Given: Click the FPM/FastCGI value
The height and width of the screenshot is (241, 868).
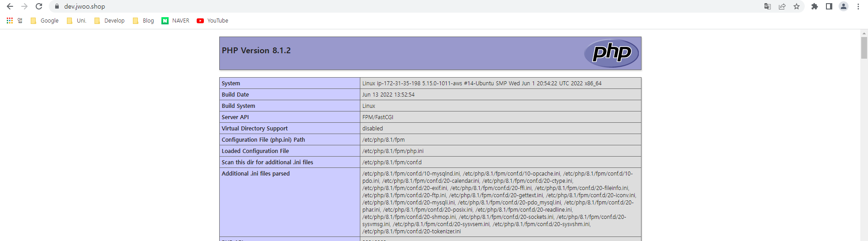Looking at the screenshot, I should click(378, 117).
